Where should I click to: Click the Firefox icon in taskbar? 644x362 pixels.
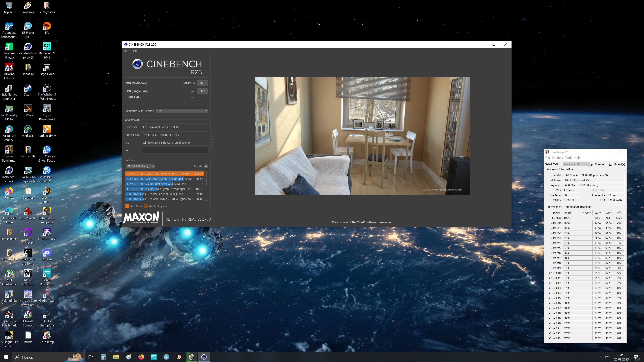(x=141, y=357)
